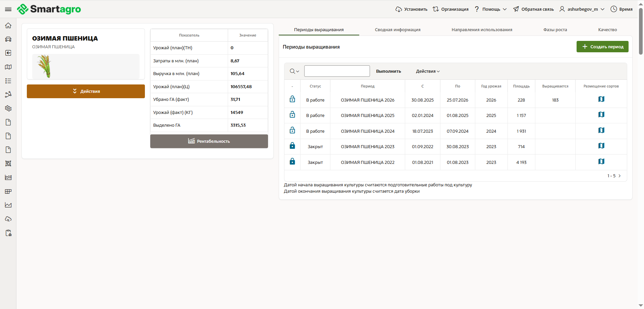
Task: Go to Home via sidebar house icon
Action: [x=8, y=25]
